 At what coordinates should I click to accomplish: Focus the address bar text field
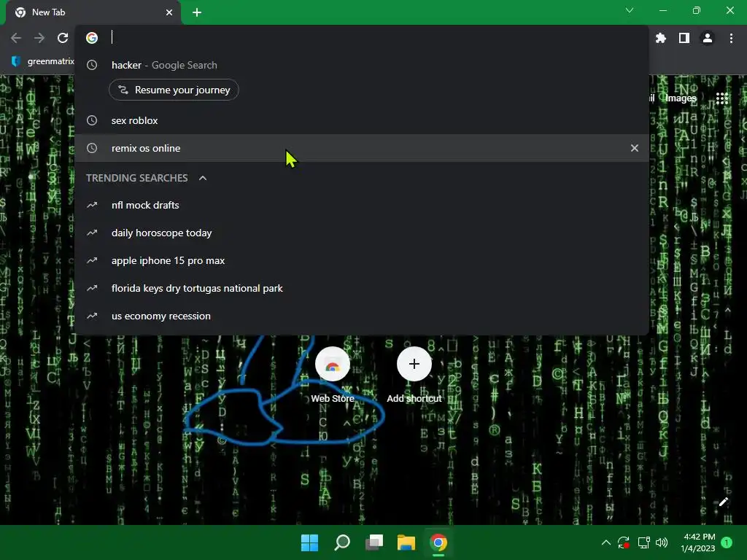pyautogui.click(x=376, y=38)
